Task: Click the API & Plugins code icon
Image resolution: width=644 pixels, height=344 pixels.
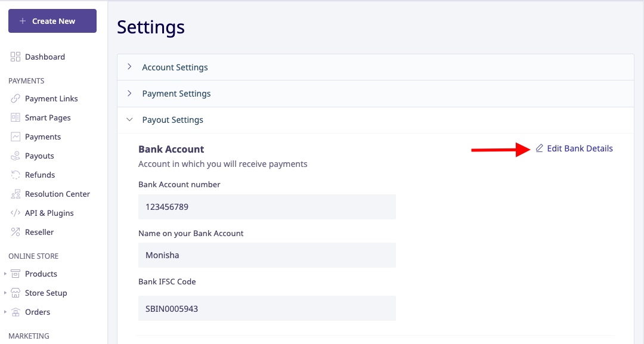Action: (15, 213)
